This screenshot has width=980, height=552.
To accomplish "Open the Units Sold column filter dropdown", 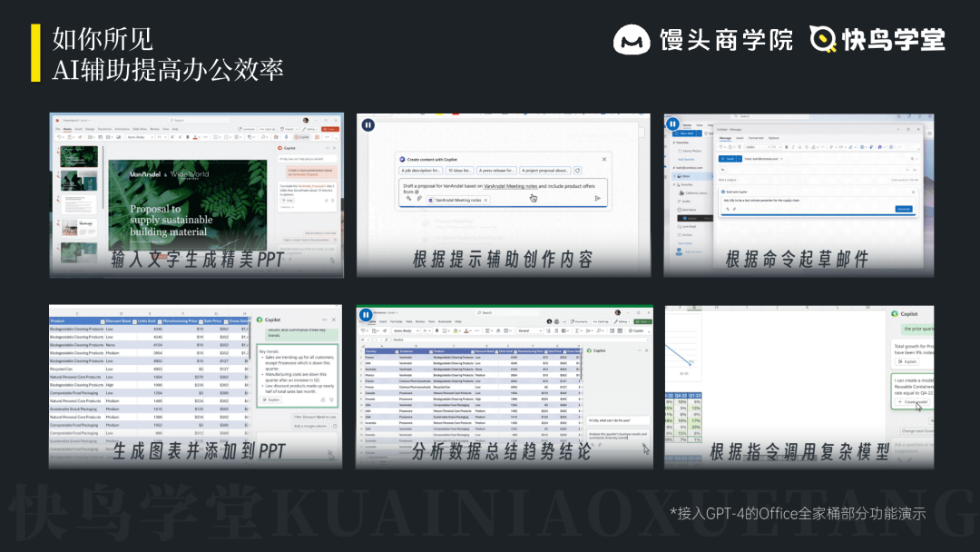I will tap(160, 321).
